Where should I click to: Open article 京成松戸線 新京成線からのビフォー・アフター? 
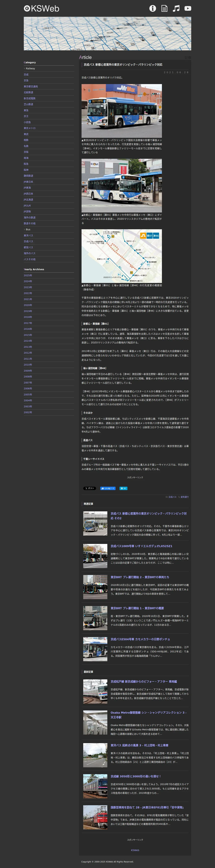(144, 682)
